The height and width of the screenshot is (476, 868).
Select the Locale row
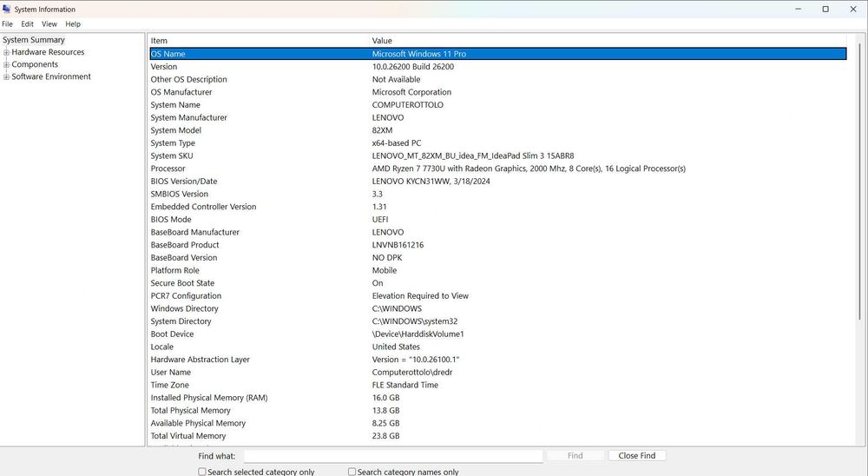498,347
